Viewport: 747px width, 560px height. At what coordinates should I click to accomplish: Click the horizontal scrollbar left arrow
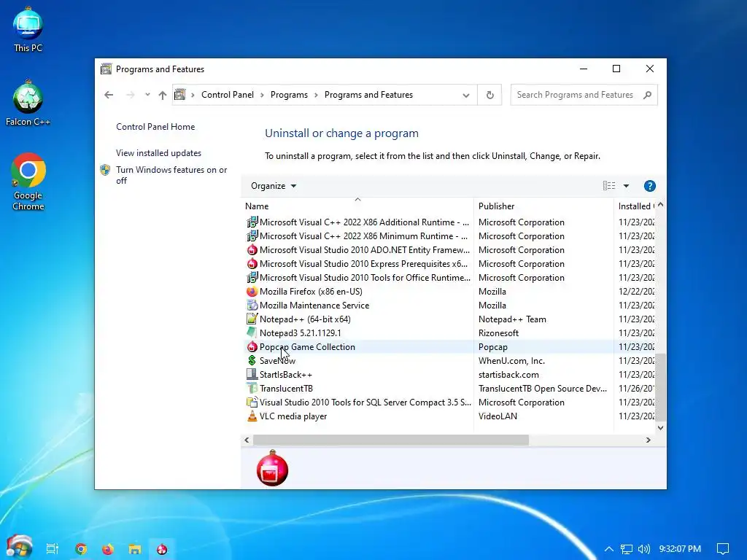coord(247,440)
